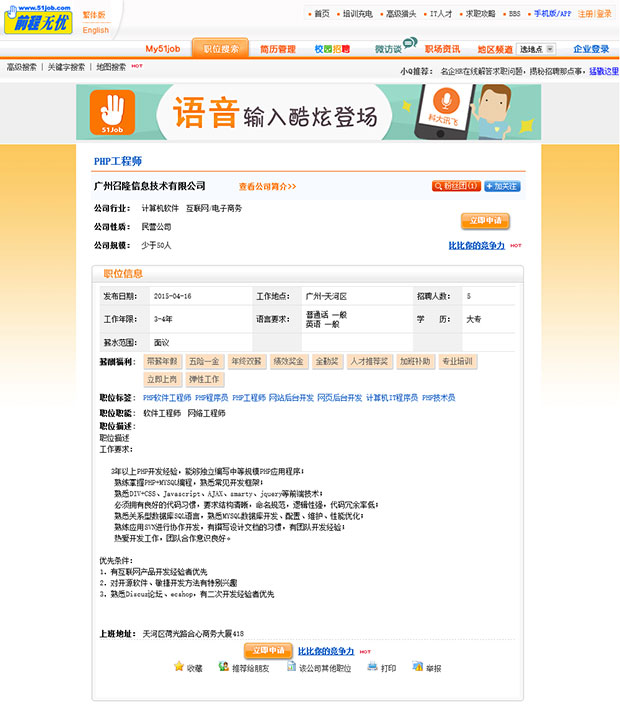Click the 立即上岗 benefit tag
The width and height of the screenshot is (620, 704).
tap(162, 379)
